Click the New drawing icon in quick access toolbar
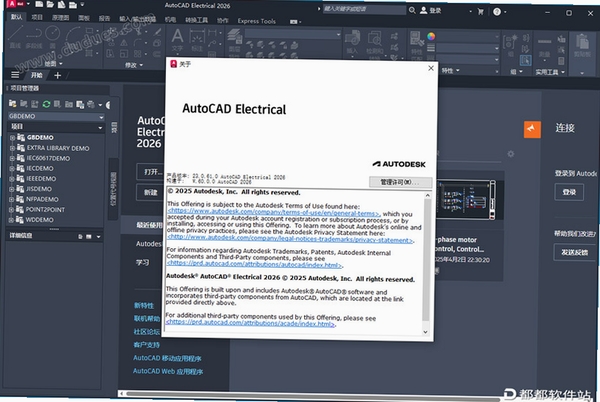This screenshot has height=402, width=600. tap(39, 4)
